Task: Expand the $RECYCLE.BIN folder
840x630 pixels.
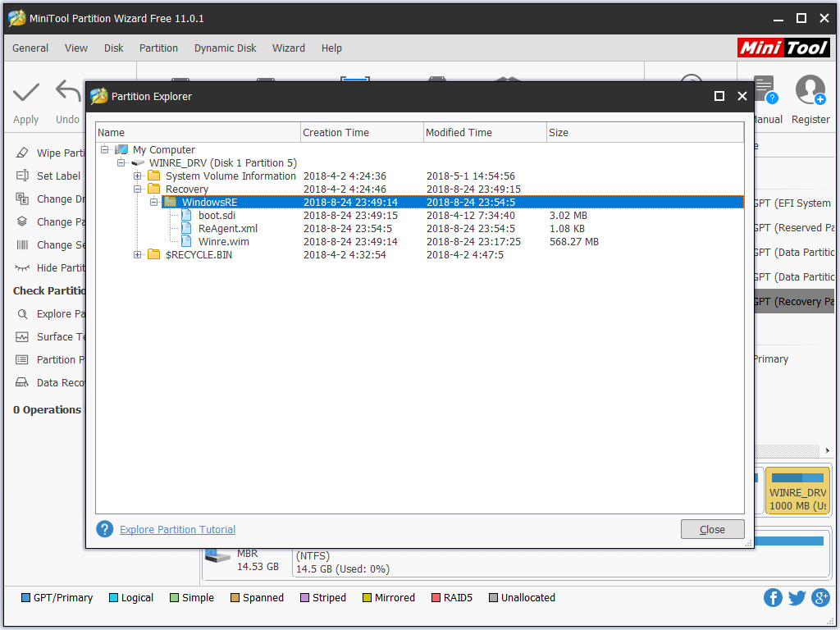Action: tap(138, 254)
